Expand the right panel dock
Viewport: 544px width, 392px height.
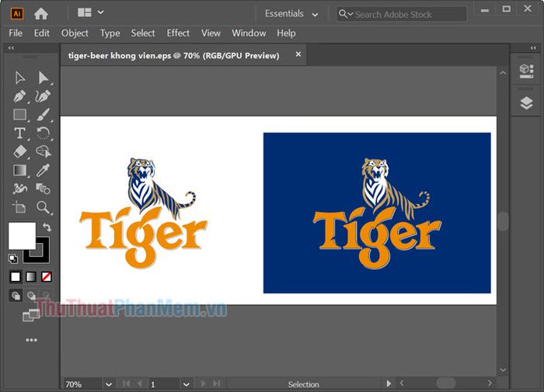pos(533,48)
